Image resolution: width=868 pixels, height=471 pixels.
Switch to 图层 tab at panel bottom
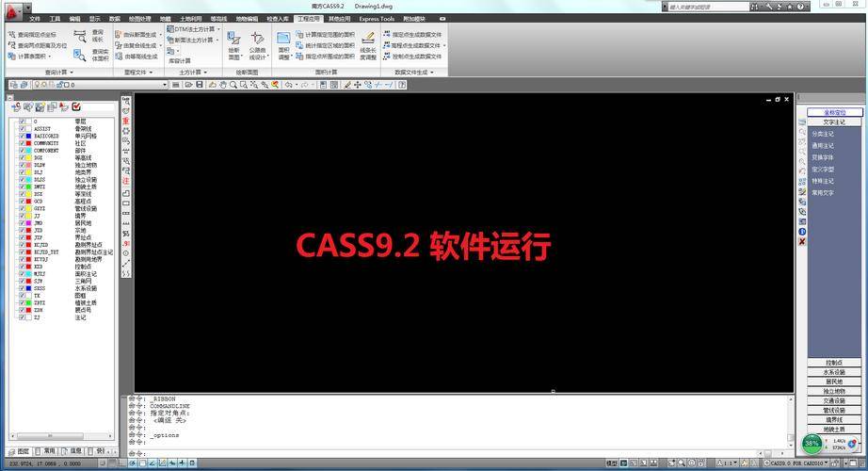pos(20,451)
